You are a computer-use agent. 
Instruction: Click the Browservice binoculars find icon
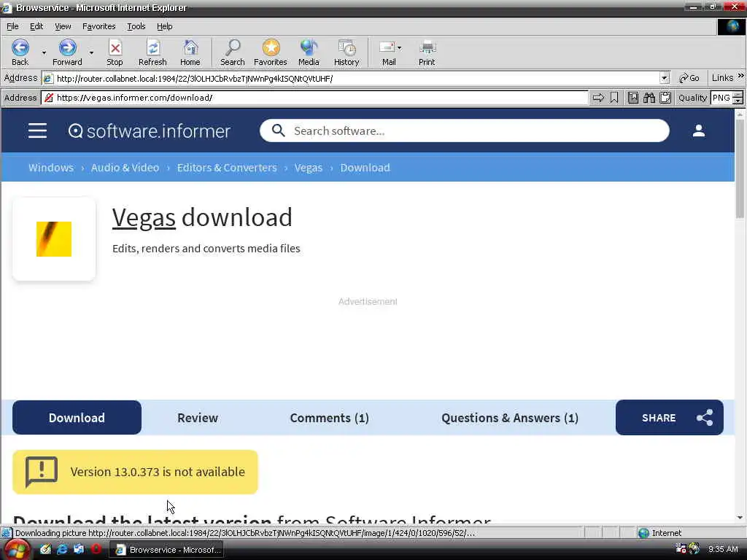(649, 98)
